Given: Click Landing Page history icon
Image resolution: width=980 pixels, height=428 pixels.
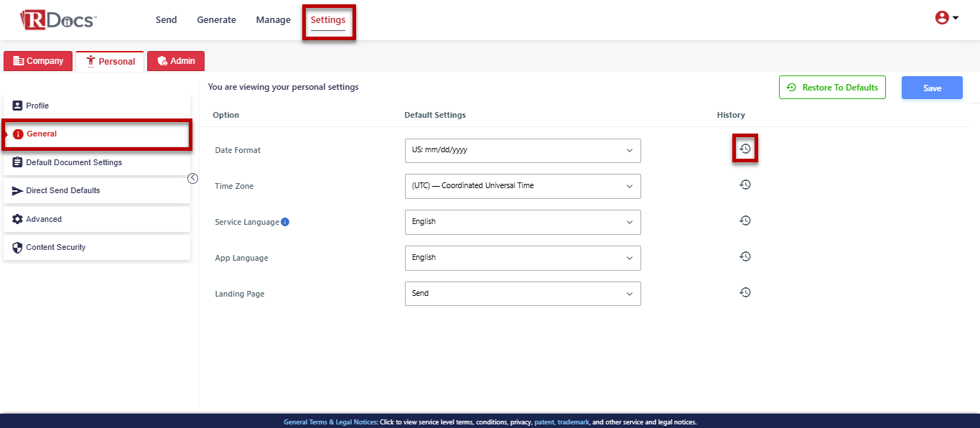Looking at the screenshot, I should [x=745, y=292].
